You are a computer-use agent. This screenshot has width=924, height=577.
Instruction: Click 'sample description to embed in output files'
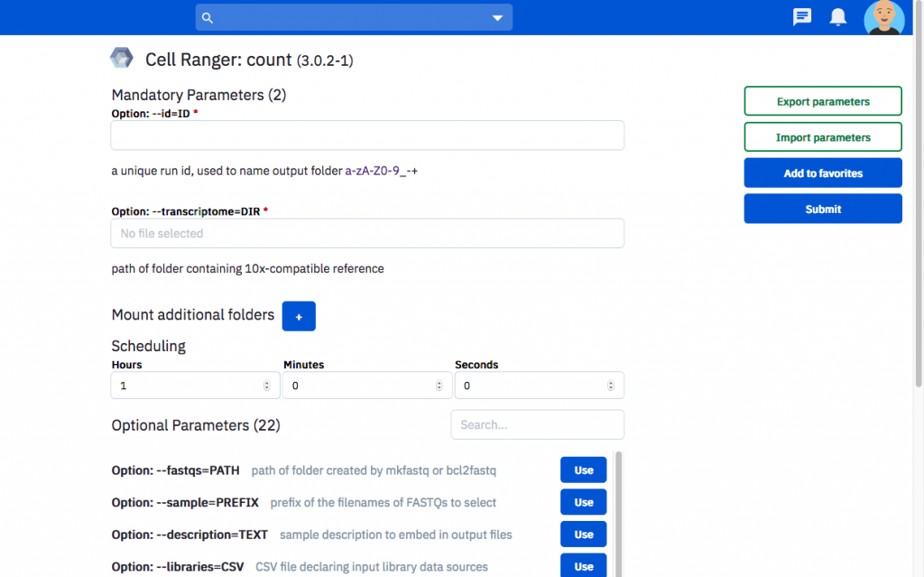click(x=395, y=535)
